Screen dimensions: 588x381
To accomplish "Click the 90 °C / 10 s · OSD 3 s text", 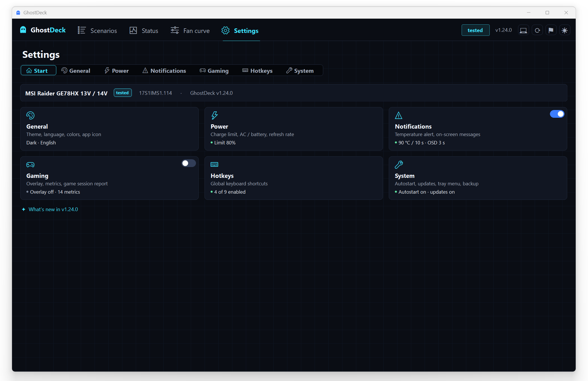I will pos(422,143).
